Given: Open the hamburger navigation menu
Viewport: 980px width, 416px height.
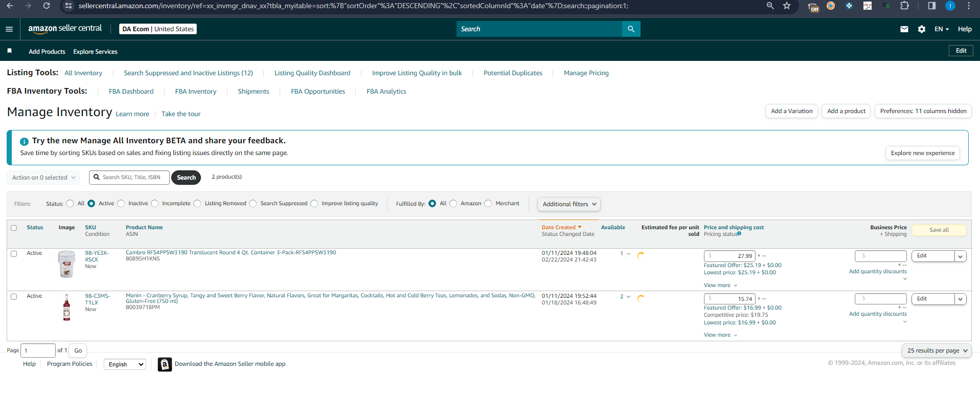Looking at the screenshot, I should tap(9, 29).
